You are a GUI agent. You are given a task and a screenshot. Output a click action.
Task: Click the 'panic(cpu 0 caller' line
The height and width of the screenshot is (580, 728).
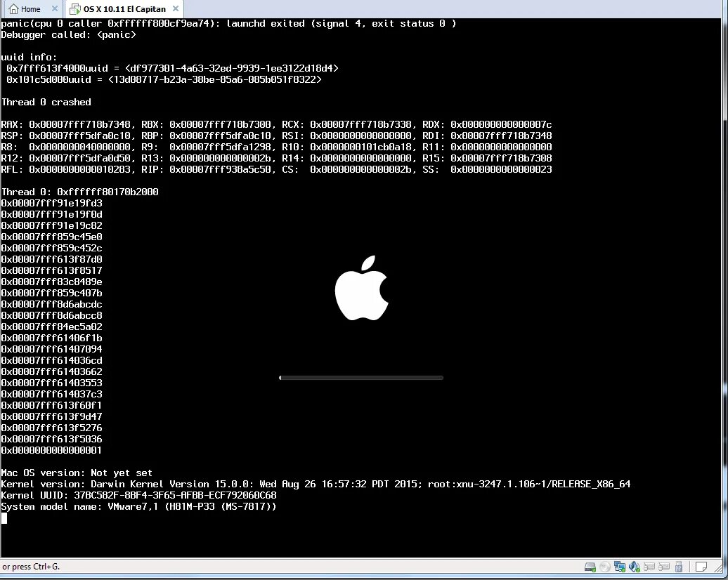[x=228, y=24]
